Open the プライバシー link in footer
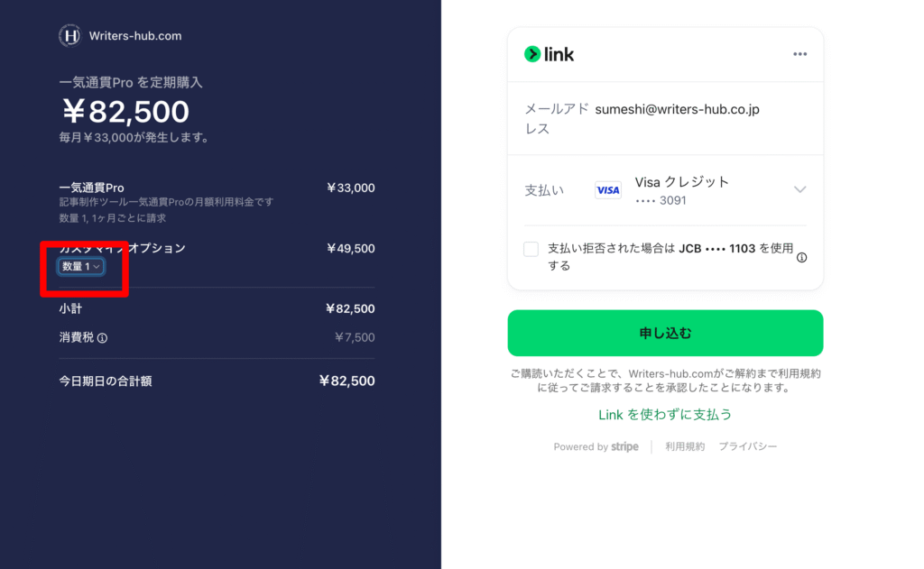This screenshot has width=924, height=569. click(747, 447)
